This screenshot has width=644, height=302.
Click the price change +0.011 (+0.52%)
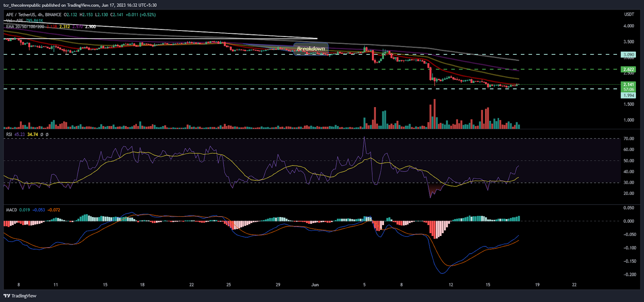[x=140, y=15]
